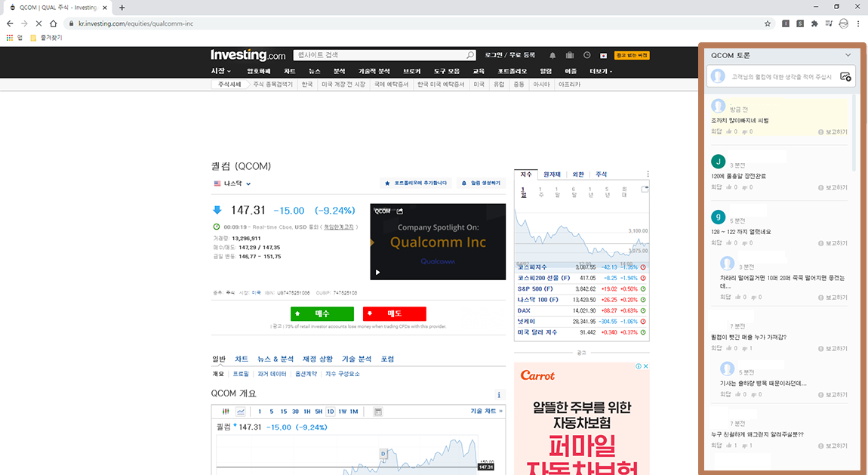Screen dimensions: 868x475
Task: Select the Korean flag language icon
Action: click(603, 55)
